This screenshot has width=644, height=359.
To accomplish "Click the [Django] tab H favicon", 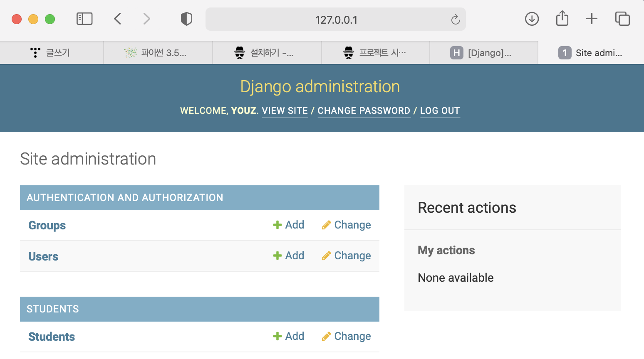I will [x=457, y=53].
